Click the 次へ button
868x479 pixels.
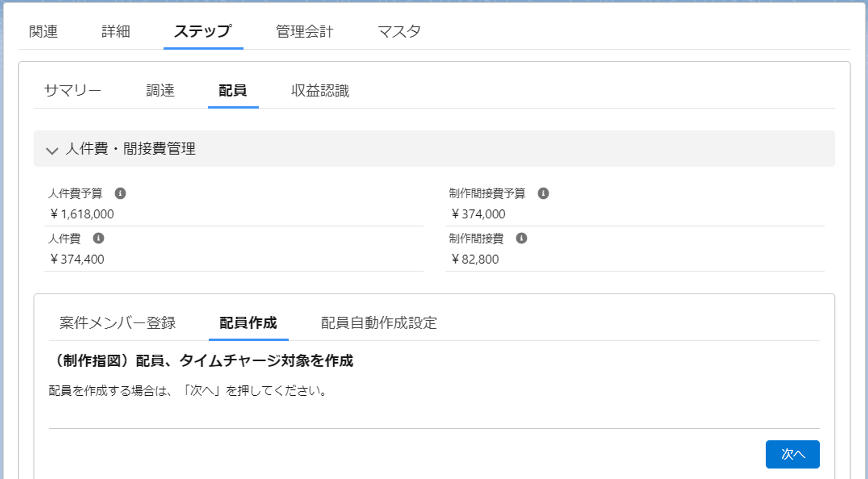tap(793, 454)
